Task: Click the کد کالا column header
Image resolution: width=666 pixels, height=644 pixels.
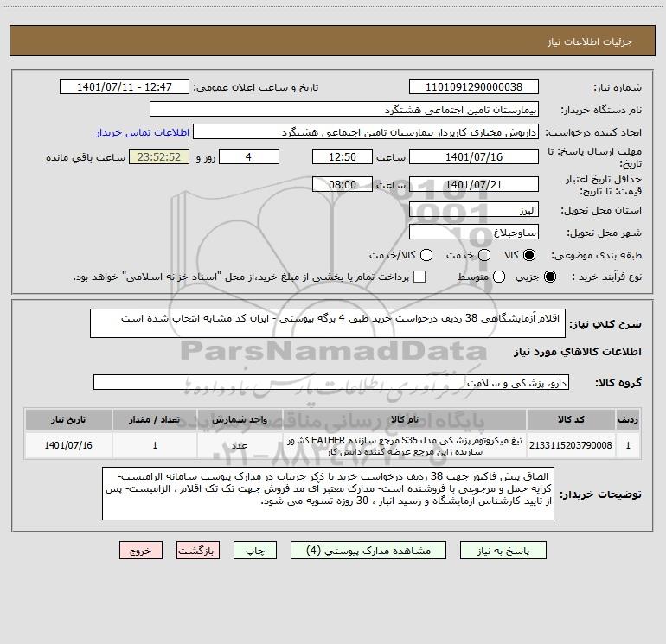Action: point(571,419)
